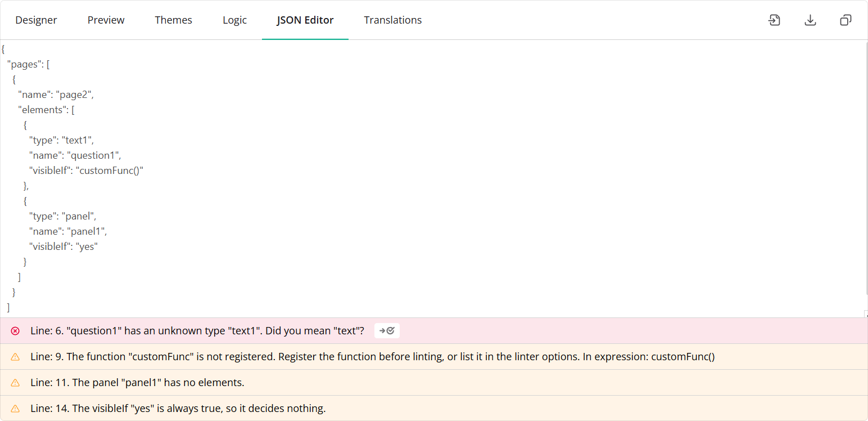The image size is (868, 421).
Task: Click the "elements": [ line
Action: [46, 110]
